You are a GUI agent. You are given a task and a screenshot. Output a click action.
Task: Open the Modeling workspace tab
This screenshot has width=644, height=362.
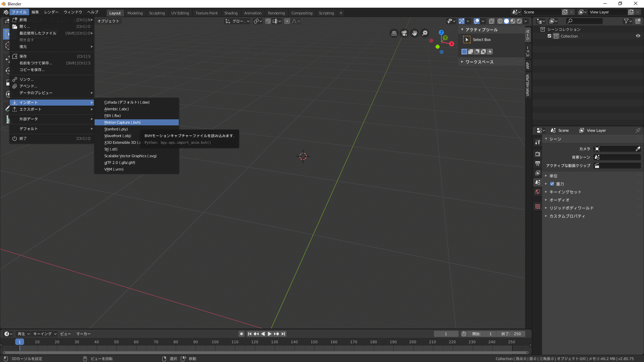click(x=135, y=13)
